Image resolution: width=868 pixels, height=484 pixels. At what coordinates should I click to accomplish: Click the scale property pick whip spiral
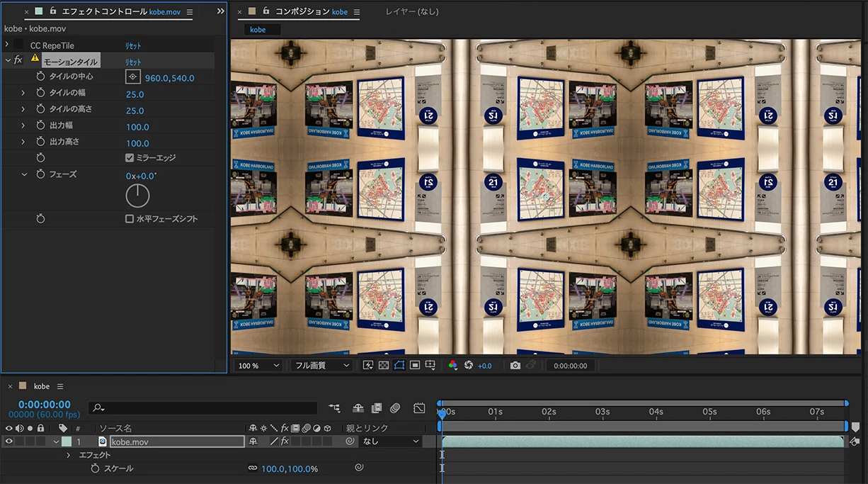click(x=359, y=468)
